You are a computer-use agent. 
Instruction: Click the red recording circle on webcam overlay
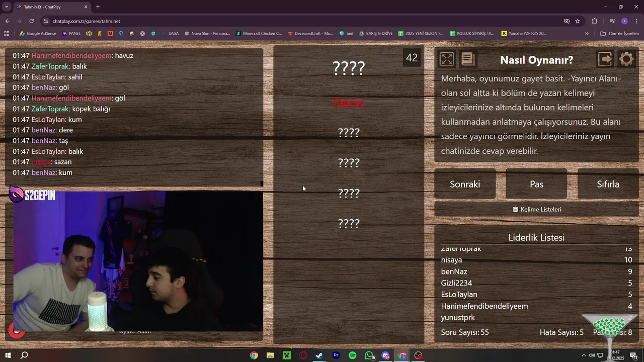pyautogui.click(x=17, y=330)
